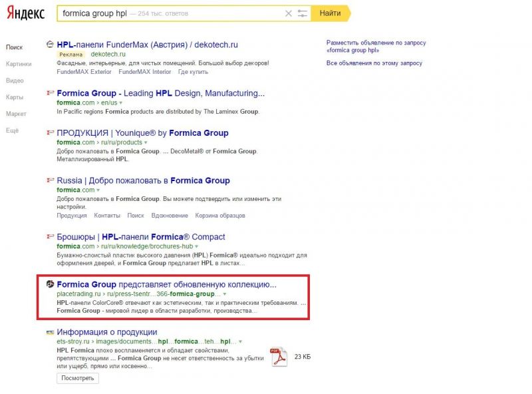Expand arrow beside placetrading.ru URL
Screen dimensions: 532x394
(225, 294)
